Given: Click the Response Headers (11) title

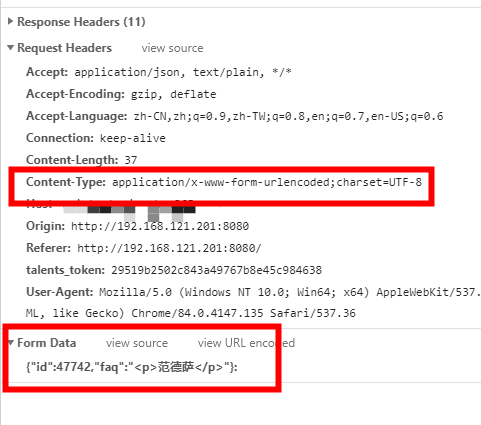Looking at the screenshot, I should [x=81, y=22].
